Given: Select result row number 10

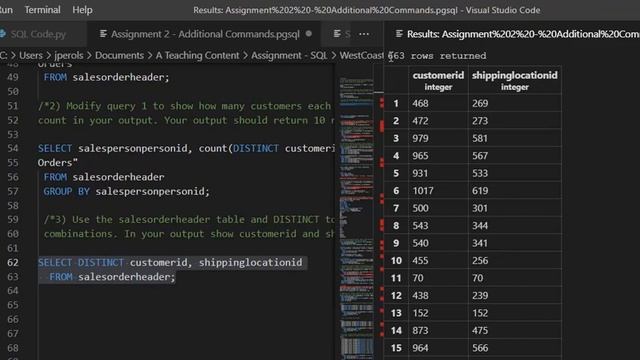Looking at the screenshot, I should click(x=396, y=261).
